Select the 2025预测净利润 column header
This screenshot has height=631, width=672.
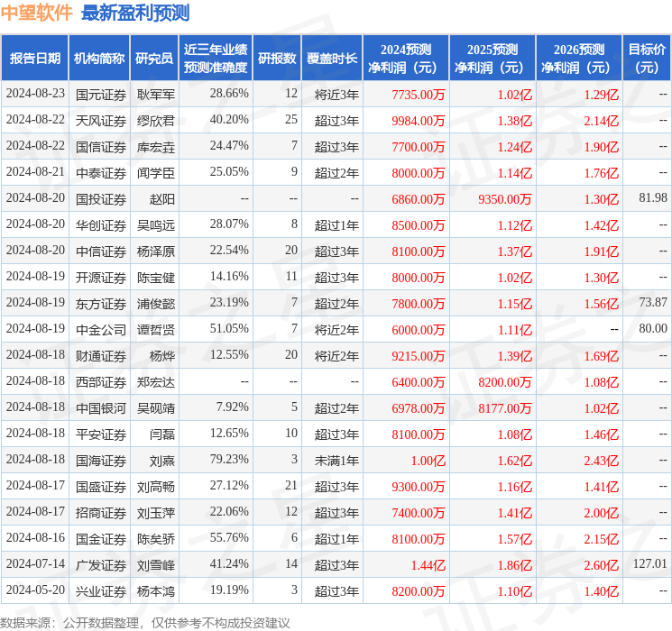click(x=492, y=59)
